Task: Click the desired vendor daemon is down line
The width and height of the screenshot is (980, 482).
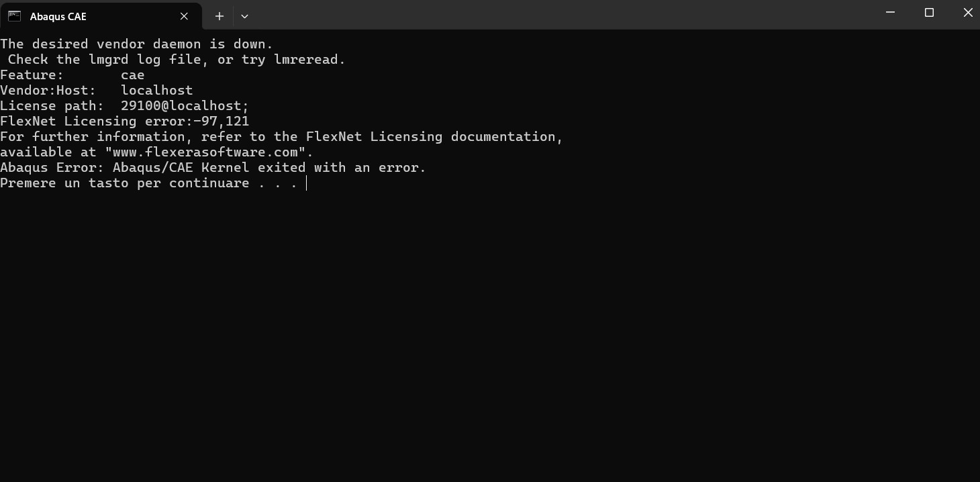Action: click(137, 44)
